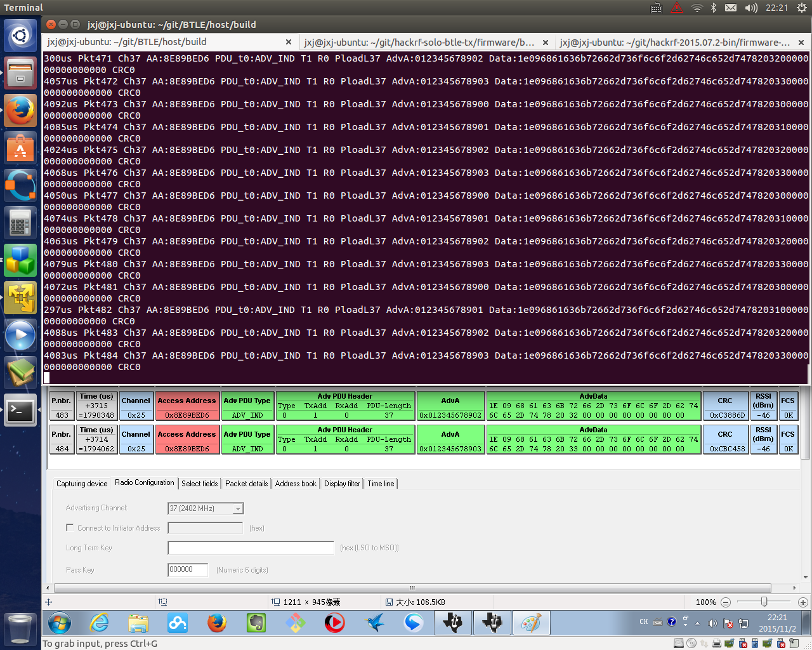This screenshot has width=812, height=650.
Task: Click the zoom in plus button
Action: pos(802,602)
